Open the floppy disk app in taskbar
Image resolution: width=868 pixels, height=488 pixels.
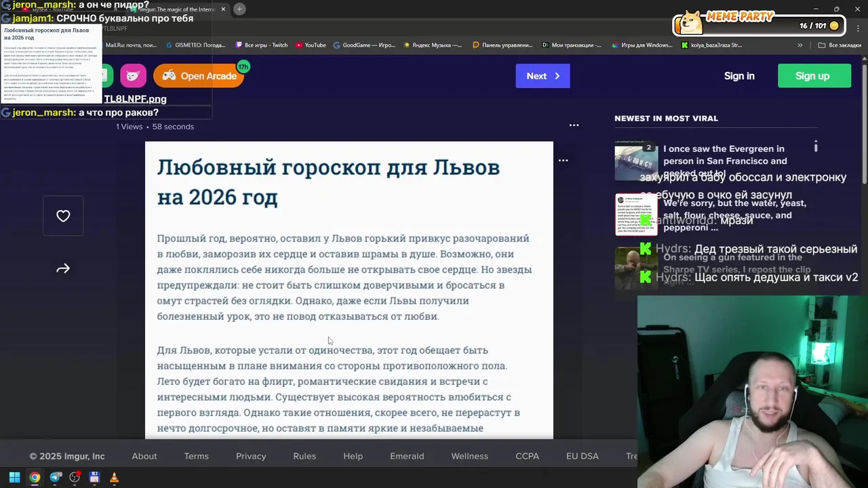(94, 478)
